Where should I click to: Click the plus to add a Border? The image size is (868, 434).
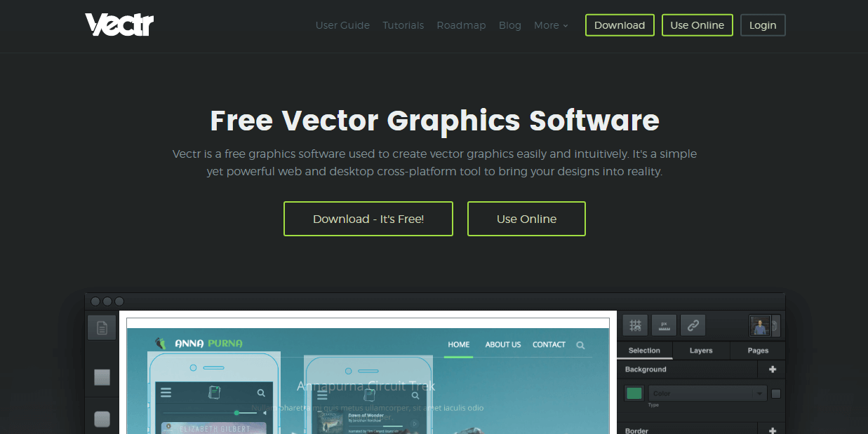771,428
